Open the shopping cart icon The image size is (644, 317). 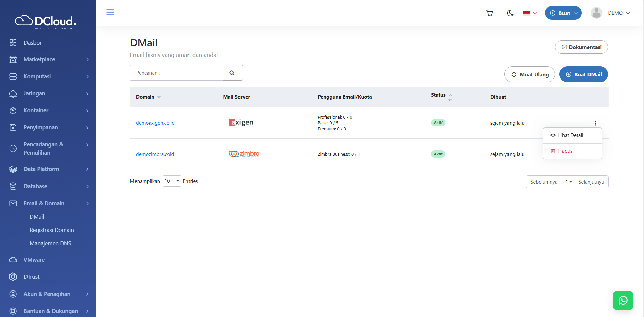489,13
